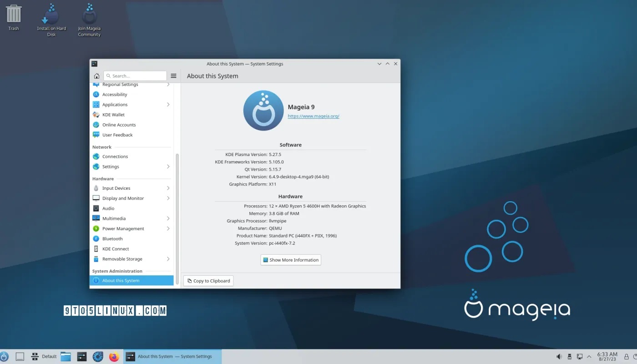Open Online Accounts settings

132,125
